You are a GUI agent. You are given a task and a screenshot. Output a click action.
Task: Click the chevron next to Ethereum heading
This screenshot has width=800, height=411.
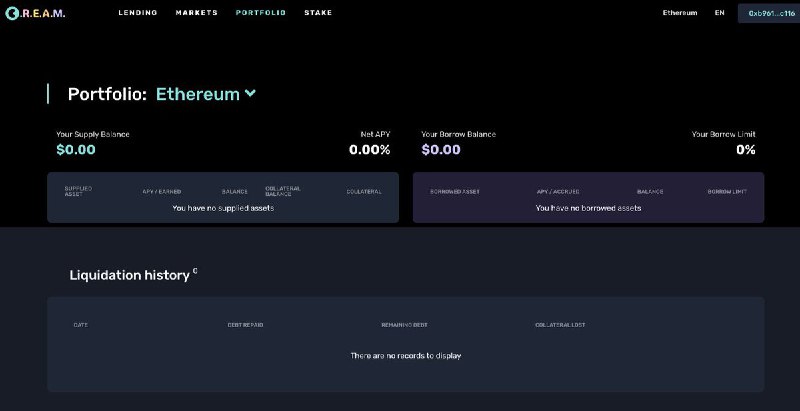[x=250, y=93]
